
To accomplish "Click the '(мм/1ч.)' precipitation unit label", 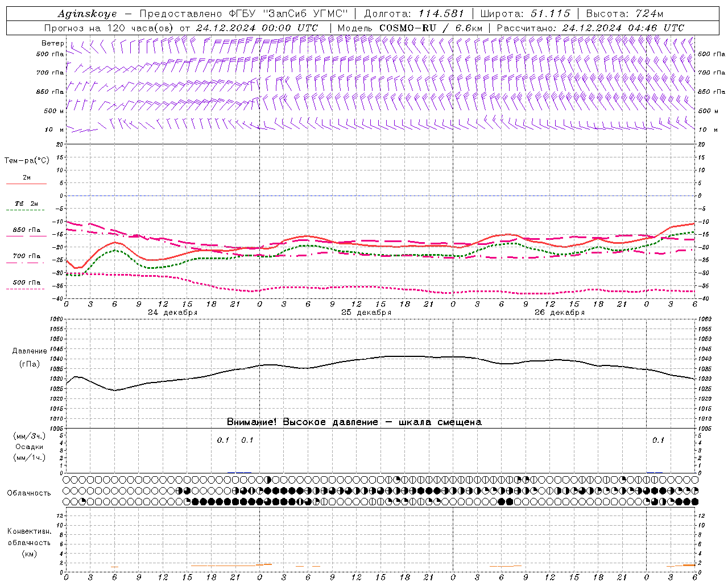I will pos(29,458).
